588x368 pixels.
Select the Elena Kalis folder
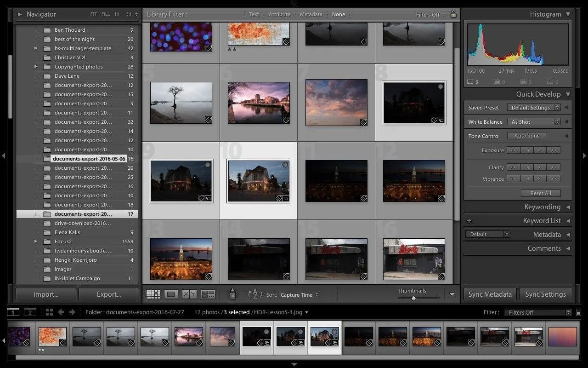coord(67,232)
